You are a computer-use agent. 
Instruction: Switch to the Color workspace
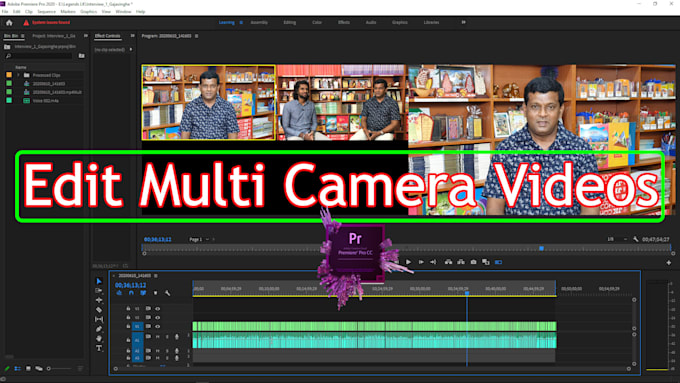tap(317, 23)
